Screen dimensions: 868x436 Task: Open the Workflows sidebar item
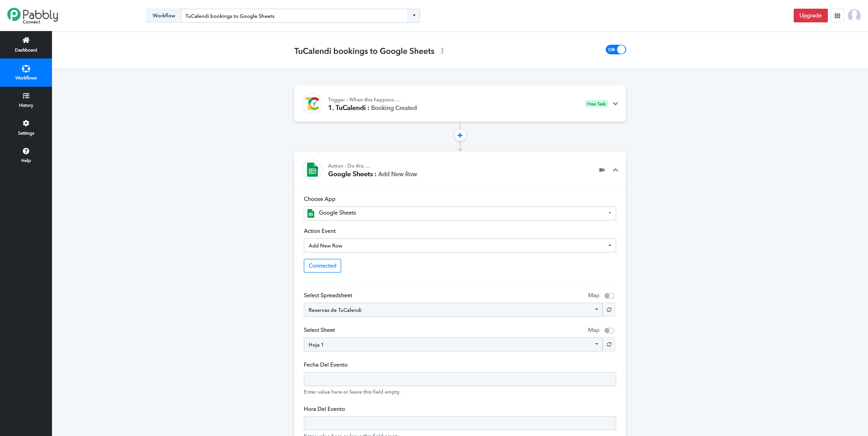pos(26,73)
